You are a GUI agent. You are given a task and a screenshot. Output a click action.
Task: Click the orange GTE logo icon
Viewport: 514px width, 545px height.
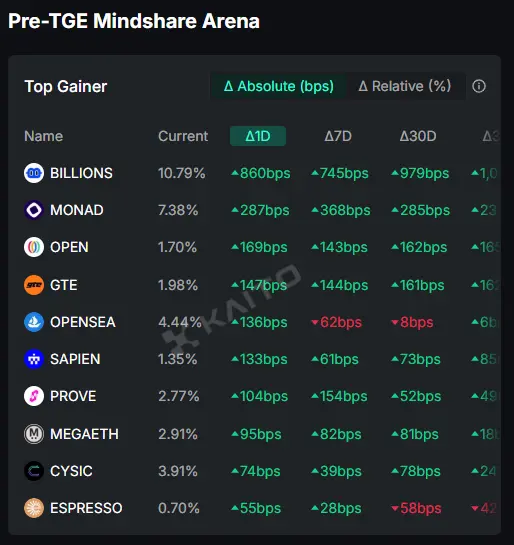coord(34,285)
